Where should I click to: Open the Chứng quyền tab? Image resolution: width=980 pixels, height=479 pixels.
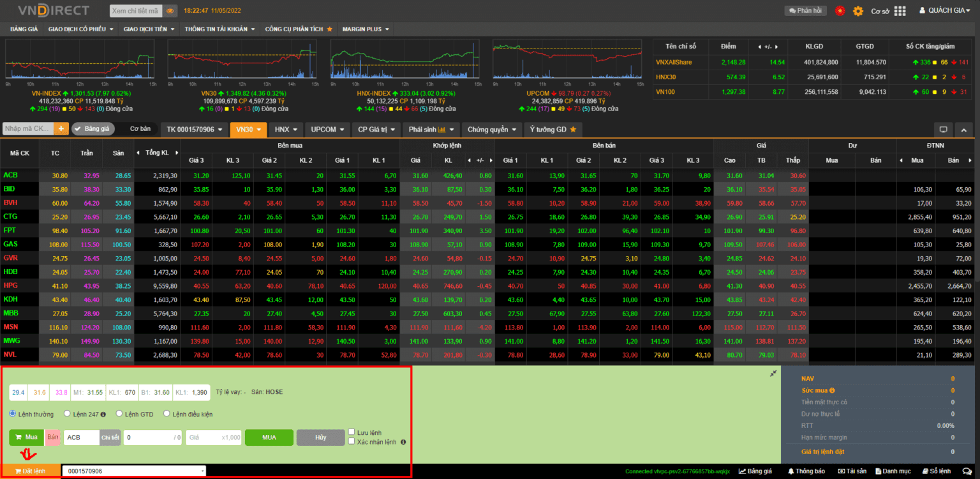tap(492, 129)
